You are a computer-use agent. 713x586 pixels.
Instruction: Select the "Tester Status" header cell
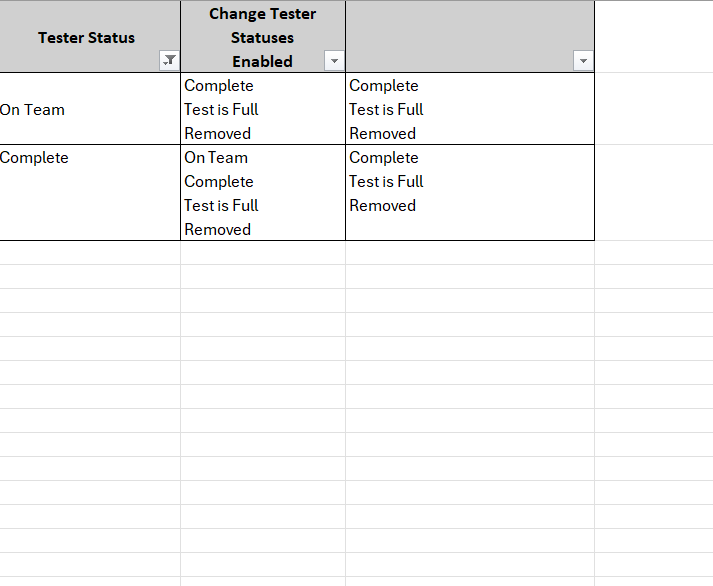[86, 38]
